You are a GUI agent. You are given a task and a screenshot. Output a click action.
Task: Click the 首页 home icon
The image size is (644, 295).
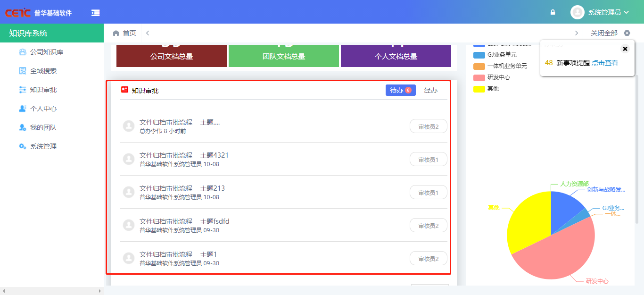tap(116, 33)
